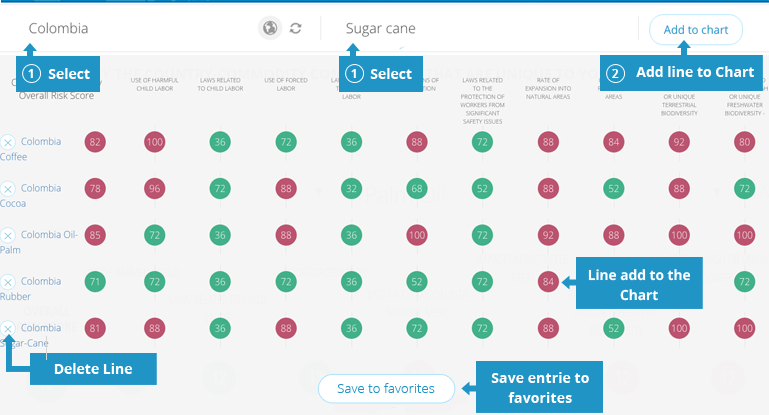This screenshot has width=769, height=415.
Task: Select the Colombia Cocoa row label
Action: click(30, 196)
